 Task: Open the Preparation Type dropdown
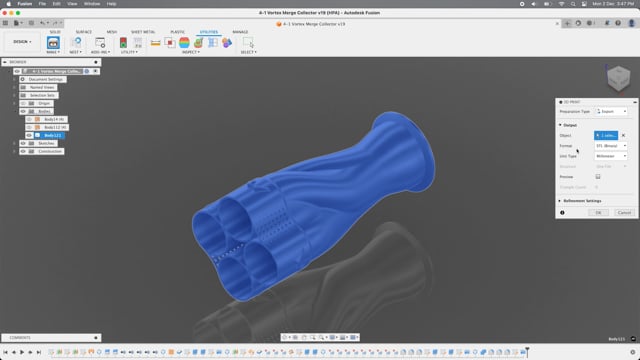click(x=611, y=111)
